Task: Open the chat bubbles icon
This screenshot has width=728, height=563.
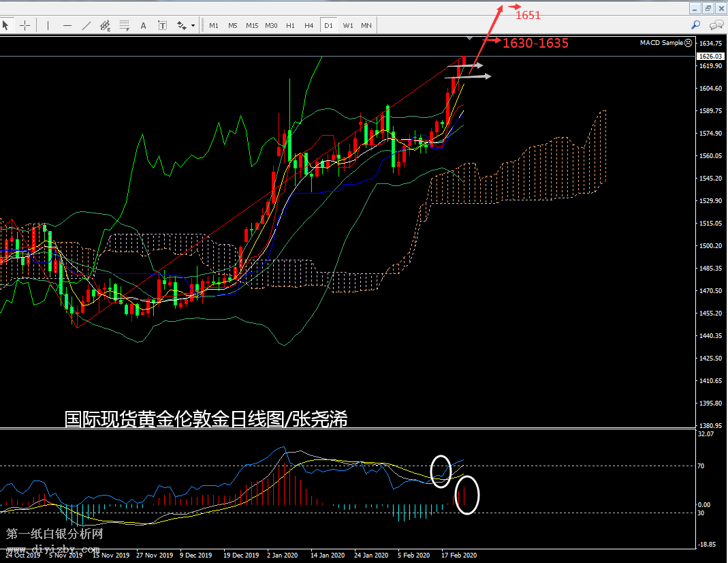Action: coord(716,25)
